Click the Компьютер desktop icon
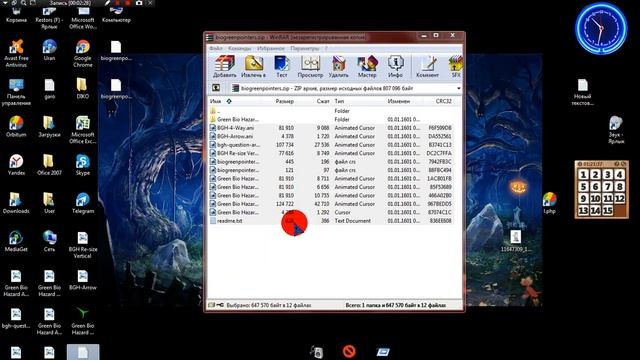640x360 pixels. (116, 15)
